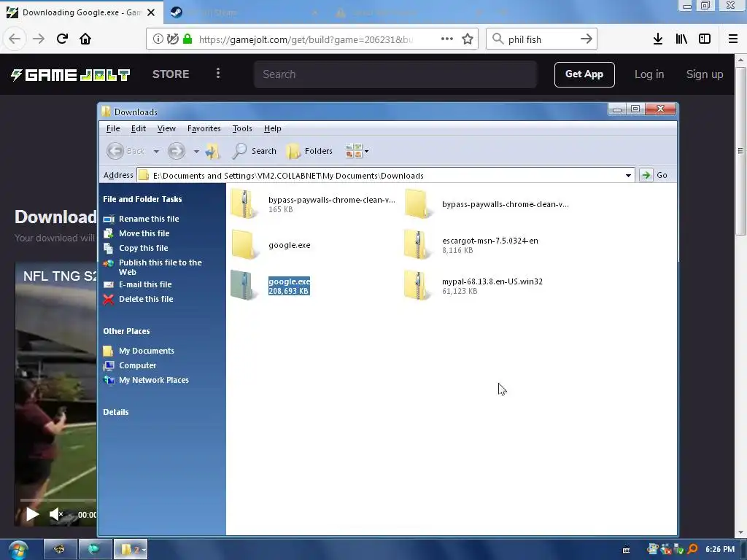Expand the Forward history dropdown arrow
The height and width of the screenshot is (560, 747).
[196, 152]
